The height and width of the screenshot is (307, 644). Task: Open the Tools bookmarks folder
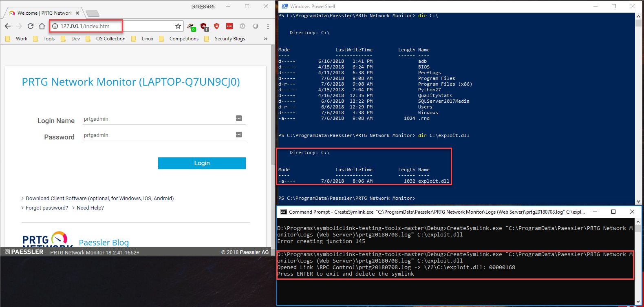tap(44, 39)
